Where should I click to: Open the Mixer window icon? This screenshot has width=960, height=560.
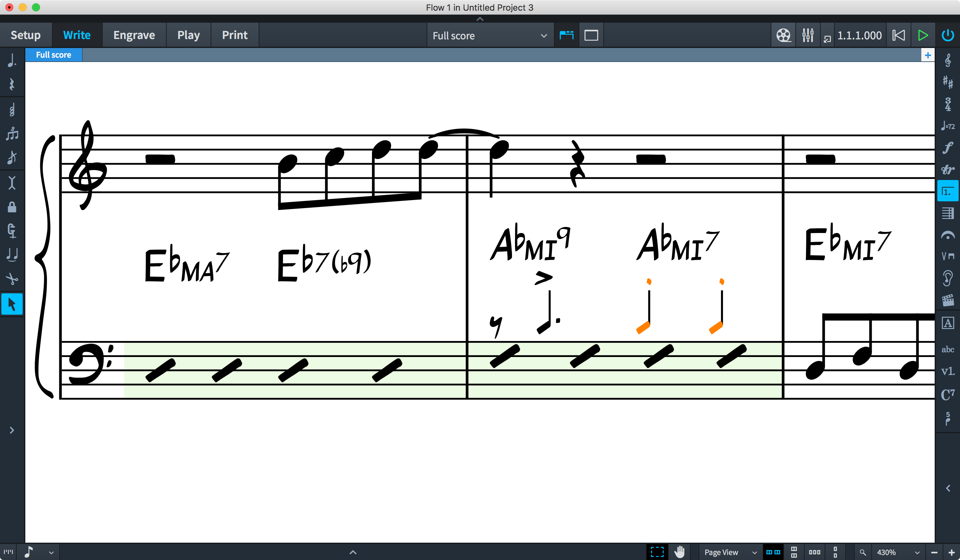[x=808, y=35]
